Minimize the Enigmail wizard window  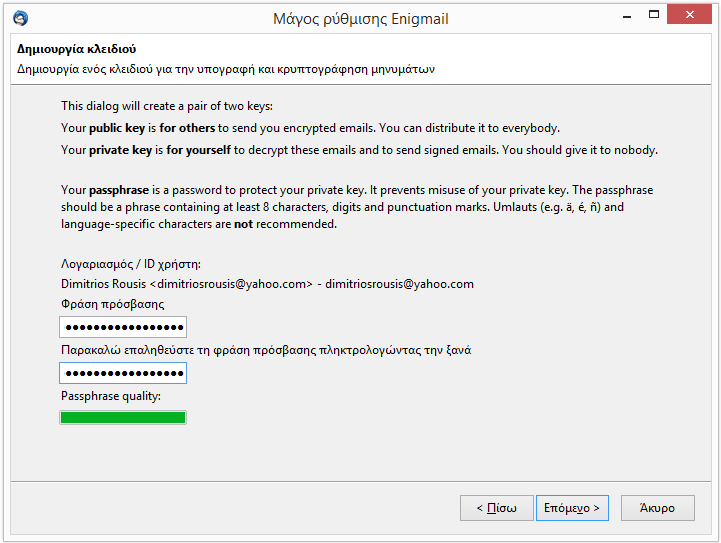(x=627, y=16)
